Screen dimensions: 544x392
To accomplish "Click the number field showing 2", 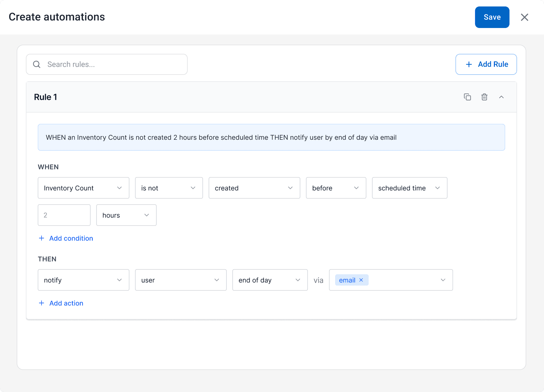I will point(64,215).
